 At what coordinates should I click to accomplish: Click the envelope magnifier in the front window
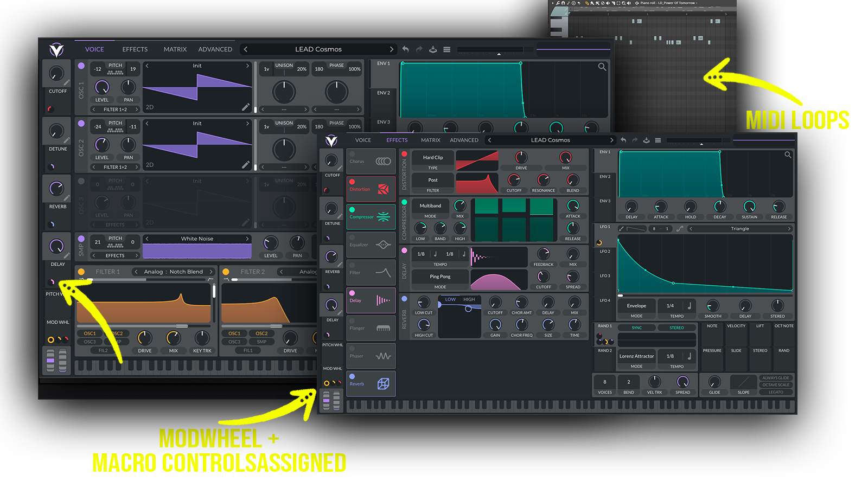(x=788, y=155)
